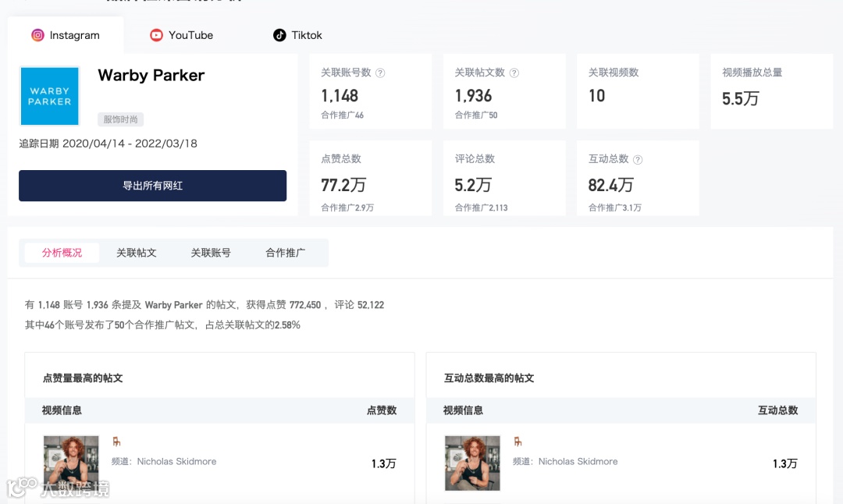
Task: Click channel name Nicholas Skidmore in 点赞量 table
Action: [177, 462]
